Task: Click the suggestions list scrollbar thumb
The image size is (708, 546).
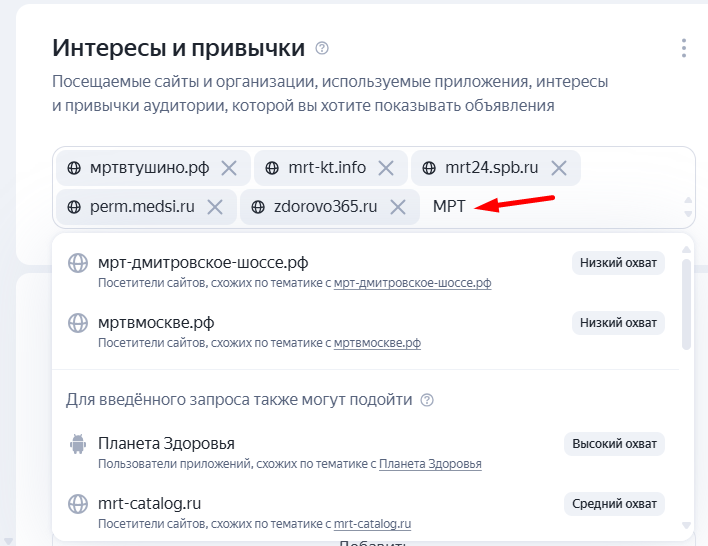Action: (686, 303)
